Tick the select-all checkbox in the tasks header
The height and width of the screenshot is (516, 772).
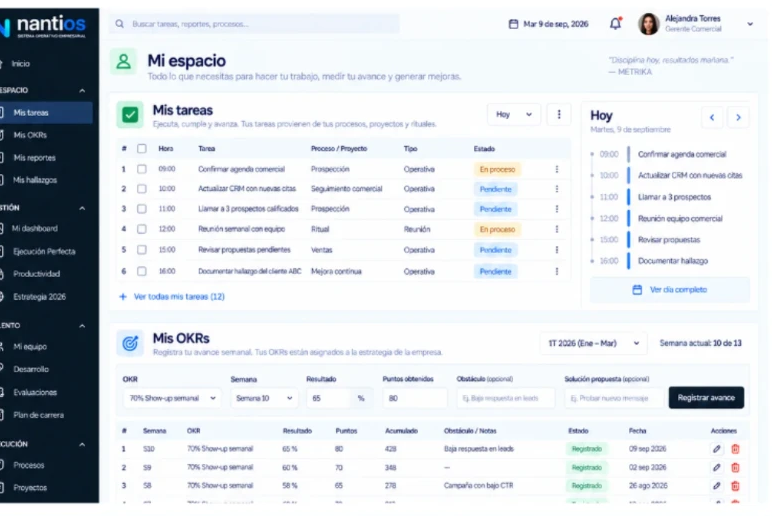(142, 148)
